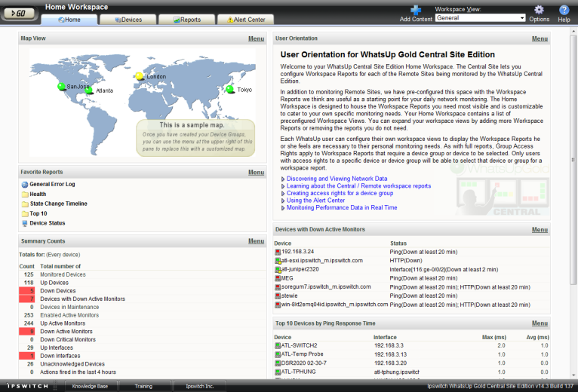This screenshot has width=578, height=392.
Task: Click DSR2020 02-30-7 device status icon
Action: [278, 363]
